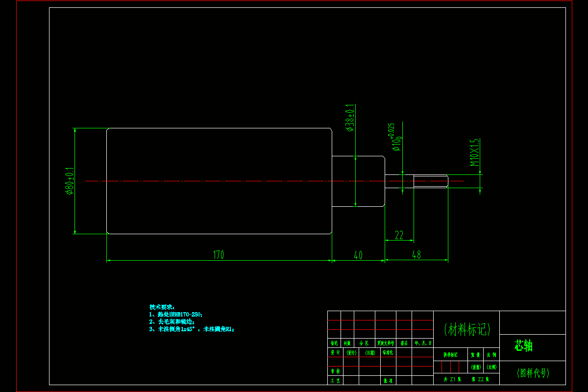588x392 pixels.
Task: Select the 48 length dimension text
Action: click(416, 255)
